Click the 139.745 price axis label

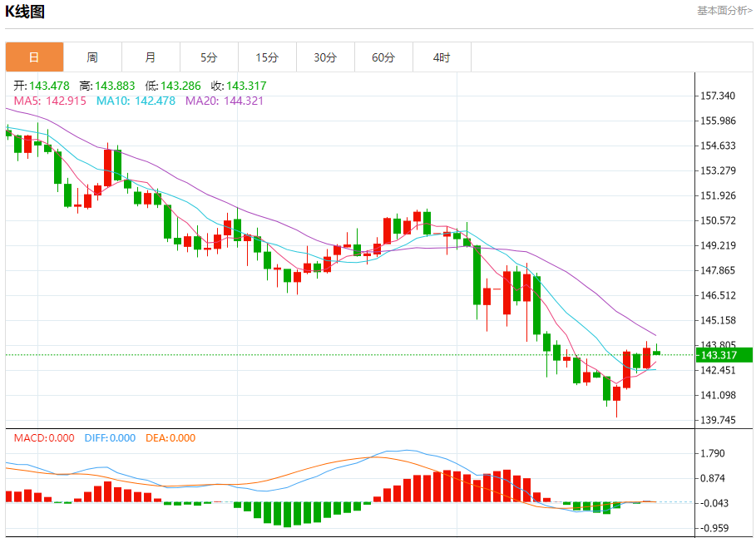(718, 420)
